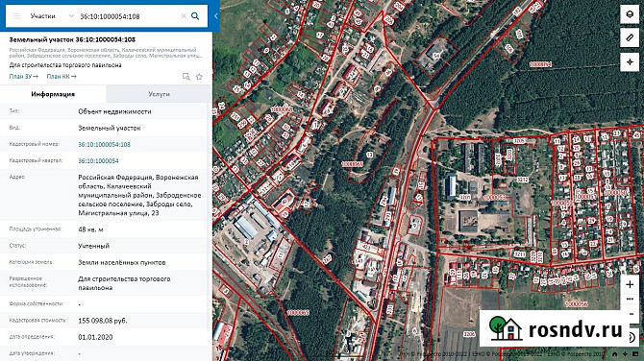Click map quarter label 1000064
The image size is (644, 361).
click(x=540, y=64)
